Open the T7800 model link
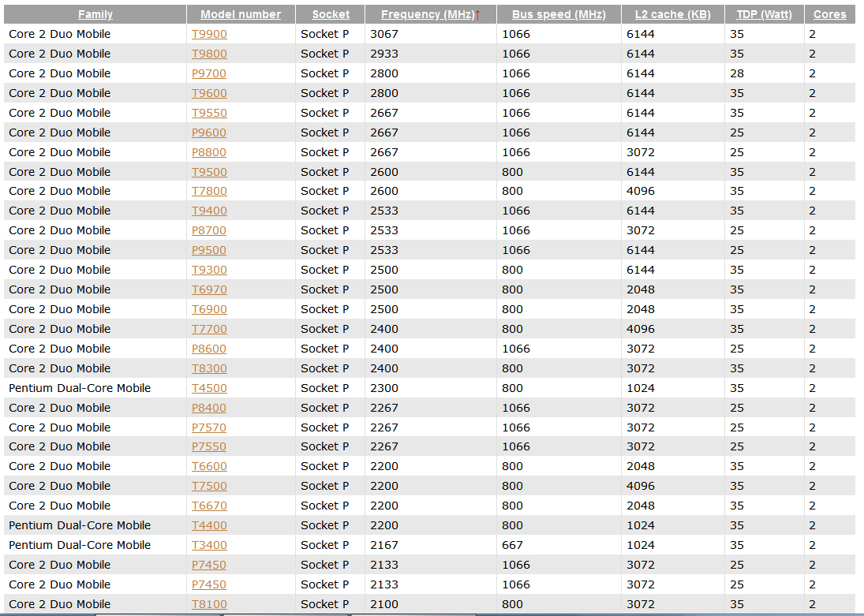This screenshot has height=616, width=864. pos(209,191)
